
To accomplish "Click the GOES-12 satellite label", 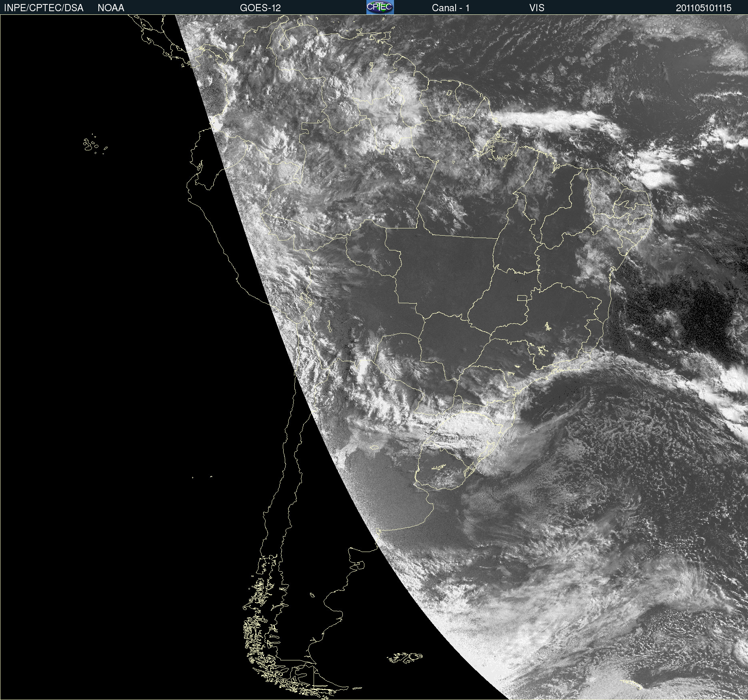I will 260,8.
